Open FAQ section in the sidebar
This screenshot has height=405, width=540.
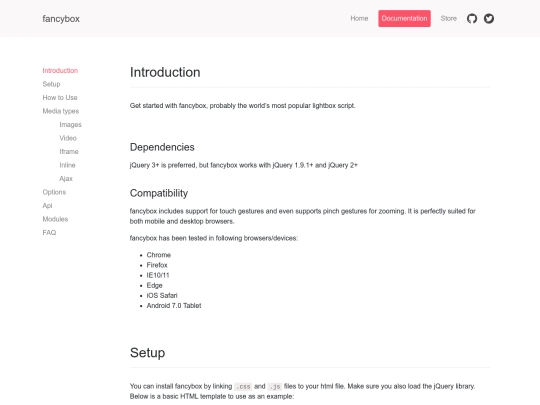(49, 232)
